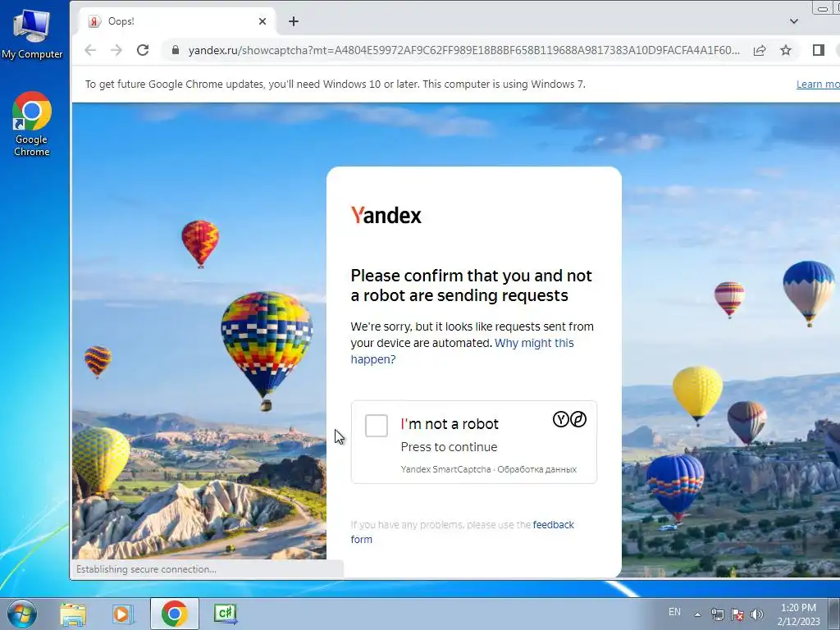
Task: Follow the Learn more link in update notice
Action: click(x=818, y=84)
